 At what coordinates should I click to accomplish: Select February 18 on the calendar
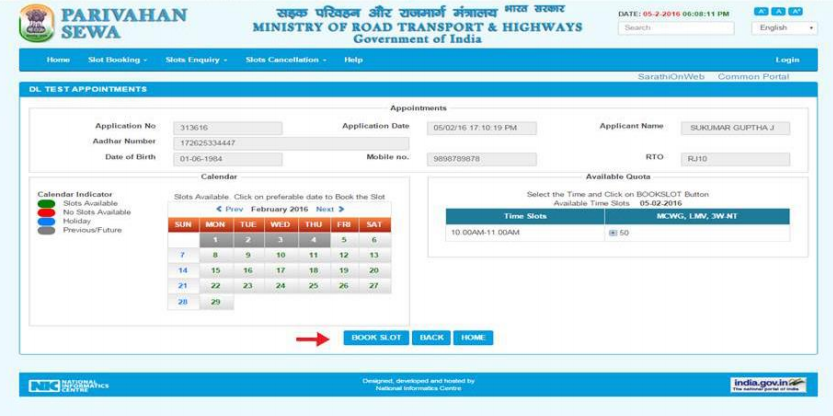313,271
